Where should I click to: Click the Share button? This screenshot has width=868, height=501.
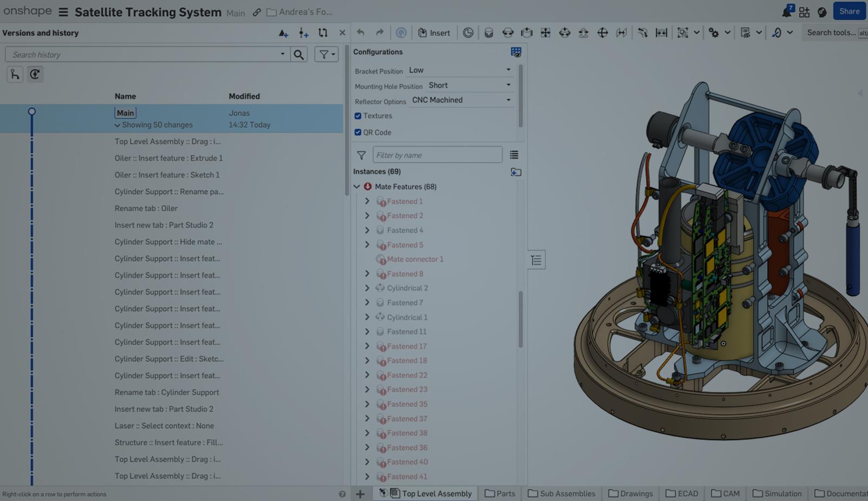[849, 11]
